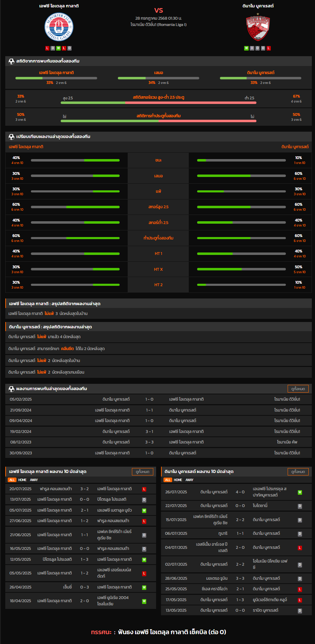Click the L badge for 25/05/2025 Dinamo match
Viewport: 315px width, 644px height.
[x=300, y=589]
